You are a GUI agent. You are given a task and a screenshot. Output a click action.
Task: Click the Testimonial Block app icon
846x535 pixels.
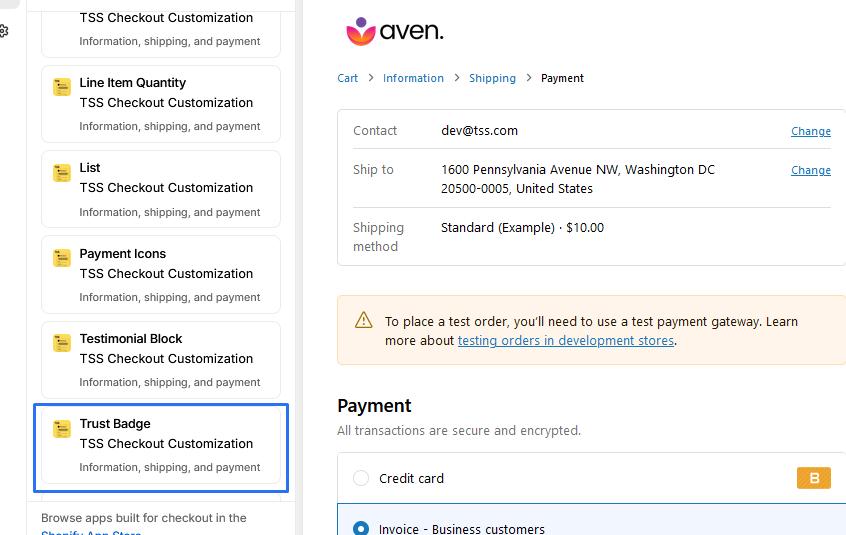point(62,343)
